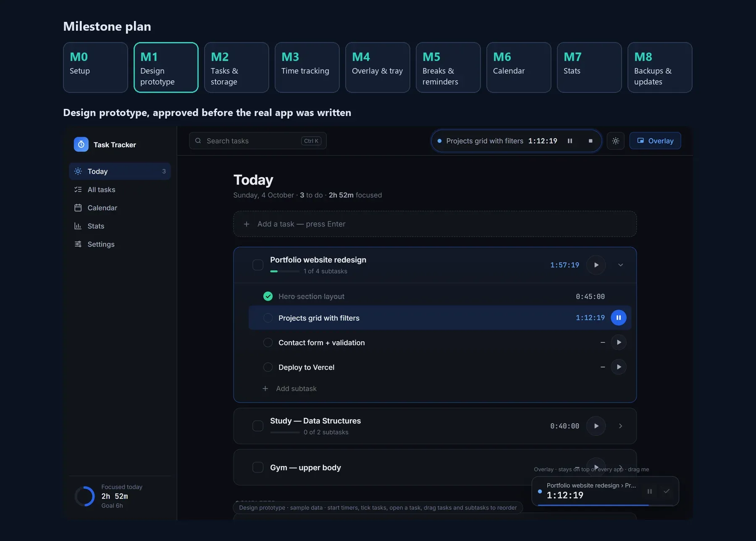Pause the Projects grid with filters subtask

point(619,318)
